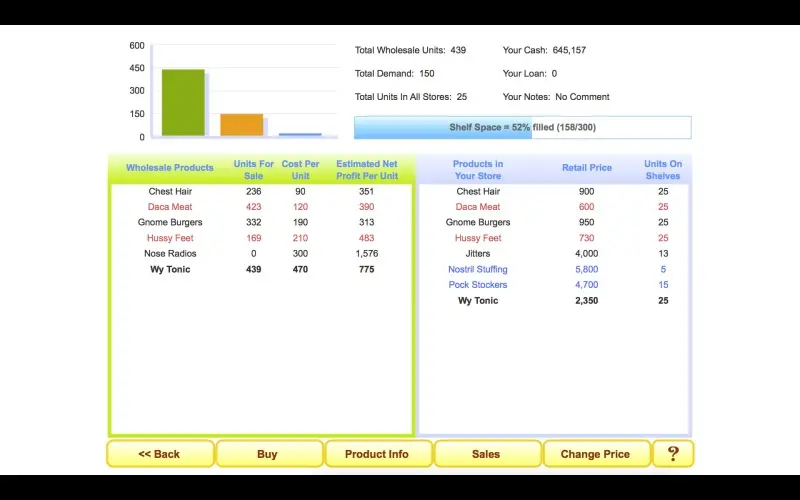800x500 pixels.
Task: Select Nose Radios wholesale product
Action: pyautogui.click(x=170, y=254)
